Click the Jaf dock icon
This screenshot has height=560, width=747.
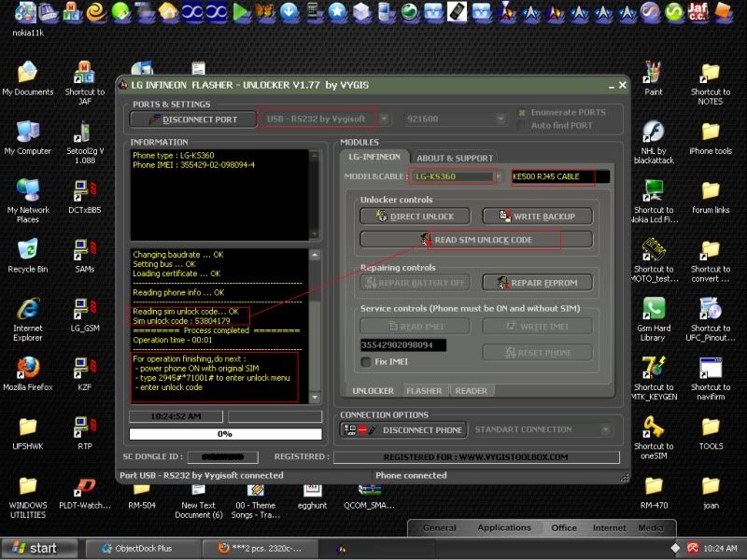(698, 11)
